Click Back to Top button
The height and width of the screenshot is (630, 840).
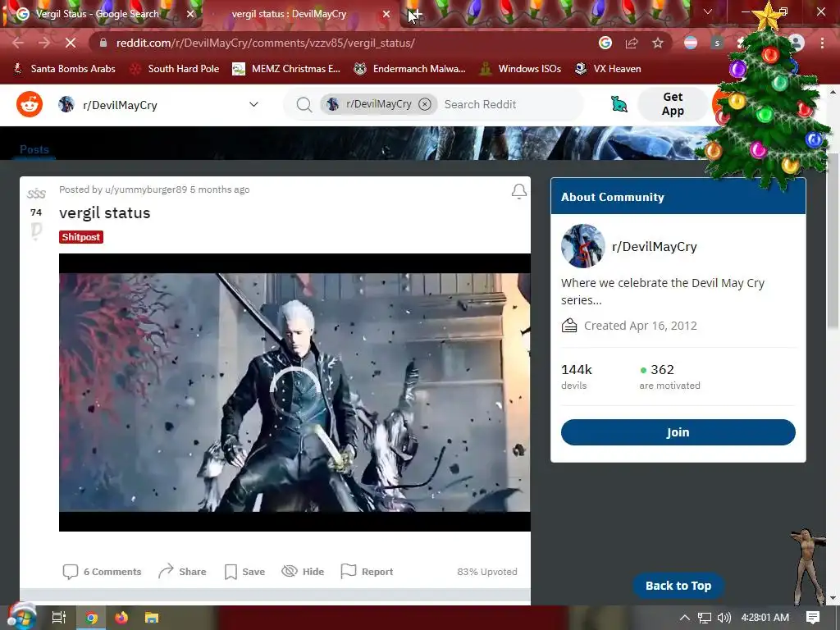(678, 586)
